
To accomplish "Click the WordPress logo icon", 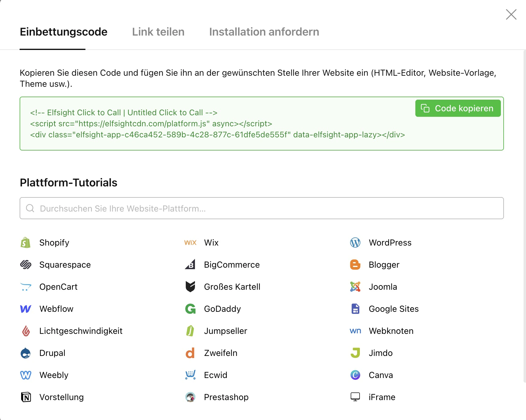I will coord(355,242).
